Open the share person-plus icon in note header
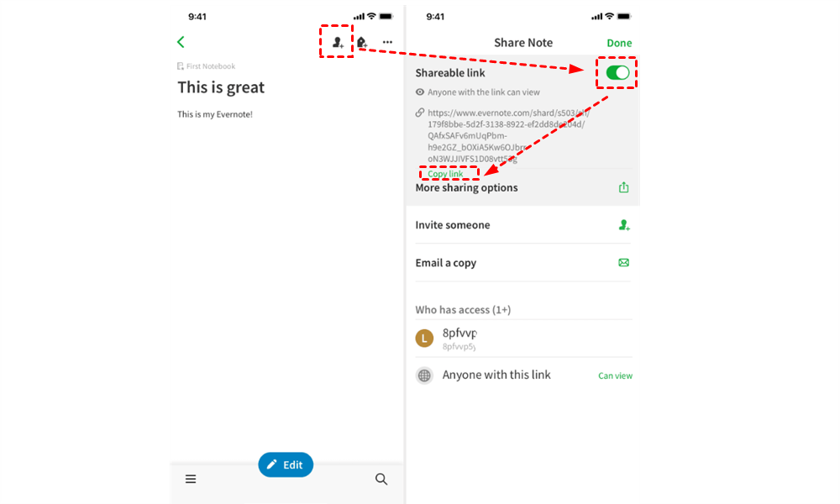Image resolution: width=840 pixels, height=504 pixels. coord(338,42)
